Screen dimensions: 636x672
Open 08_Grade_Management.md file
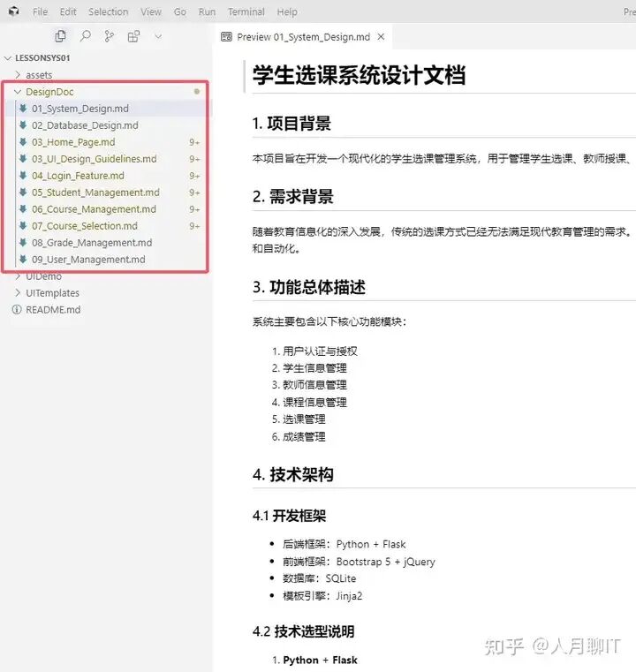click(x=92, y=243)
